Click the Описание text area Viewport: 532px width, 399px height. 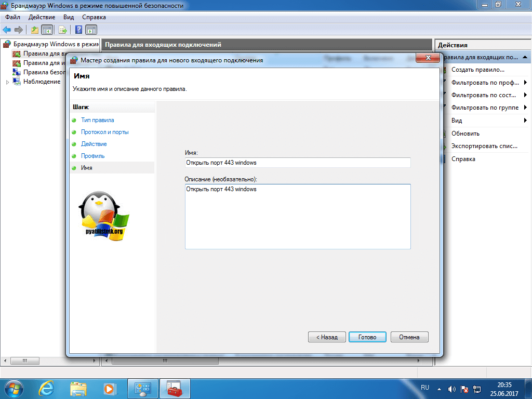[x=297, y=216]
